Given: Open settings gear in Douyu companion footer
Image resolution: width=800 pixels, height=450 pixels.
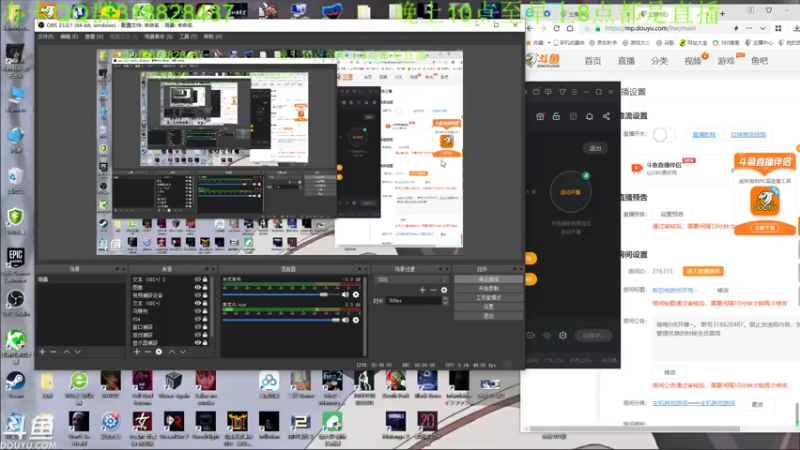Looking at the screenshot, I should click(x=563, y=335).
